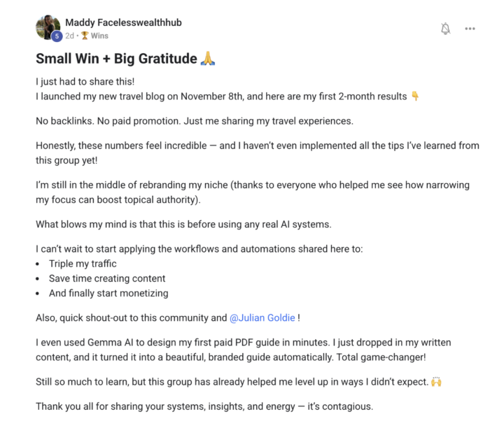504x435 pixels.
Task: Click the Thank you all for sharing line
Action: [204, 406]
